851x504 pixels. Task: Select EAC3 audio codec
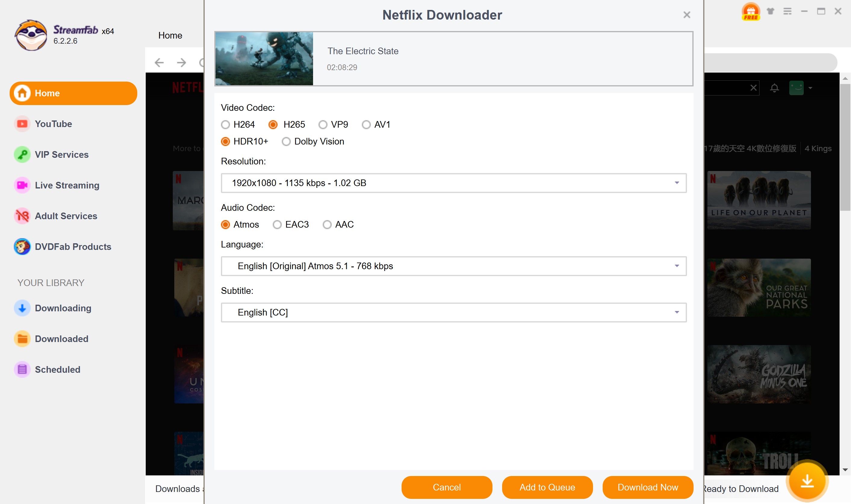point(291,225)
